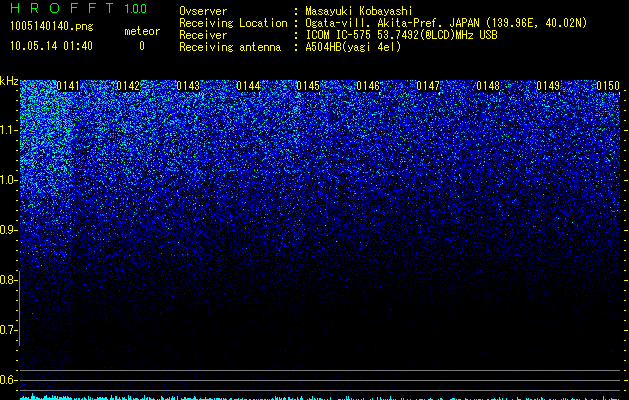Screen dimensions: 629x400
Task: Click the ICOM IC-575 receiver frequency text
Action: pyautogui.click(x=401, y=35)
